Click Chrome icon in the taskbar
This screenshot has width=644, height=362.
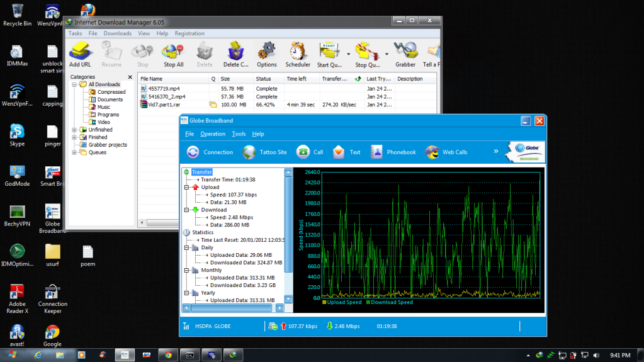[168, 355]
